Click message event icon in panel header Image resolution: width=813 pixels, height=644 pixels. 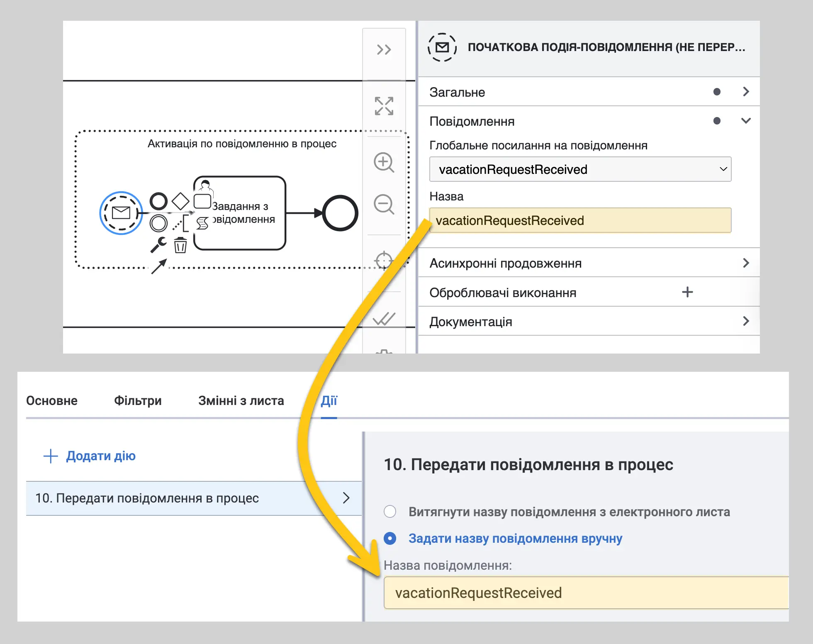point(442,47)
